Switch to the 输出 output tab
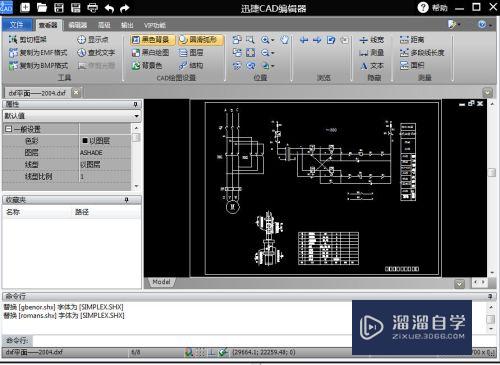This screenshot has width=500, height=365. tap(127, 25)
